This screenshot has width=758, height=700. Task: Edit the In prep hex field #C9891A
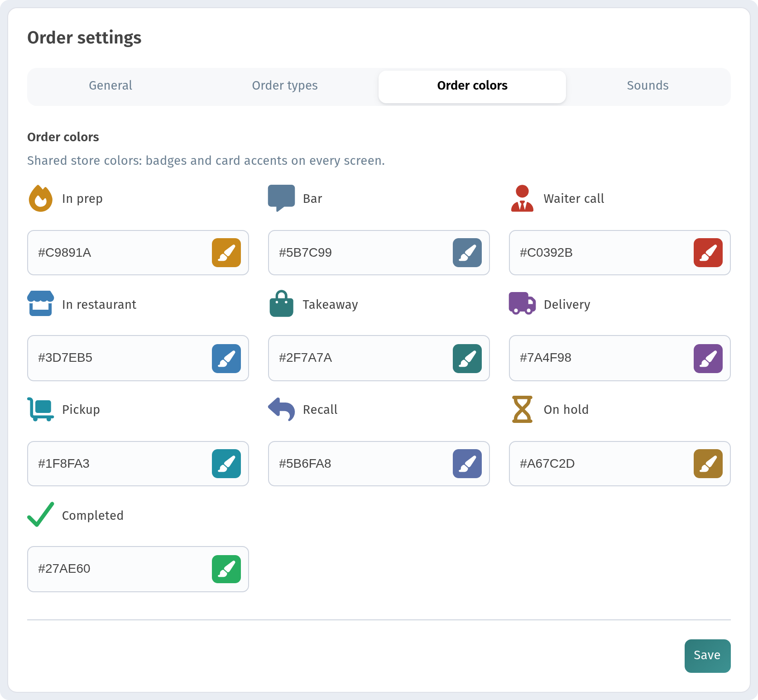(x=138, y=253)
